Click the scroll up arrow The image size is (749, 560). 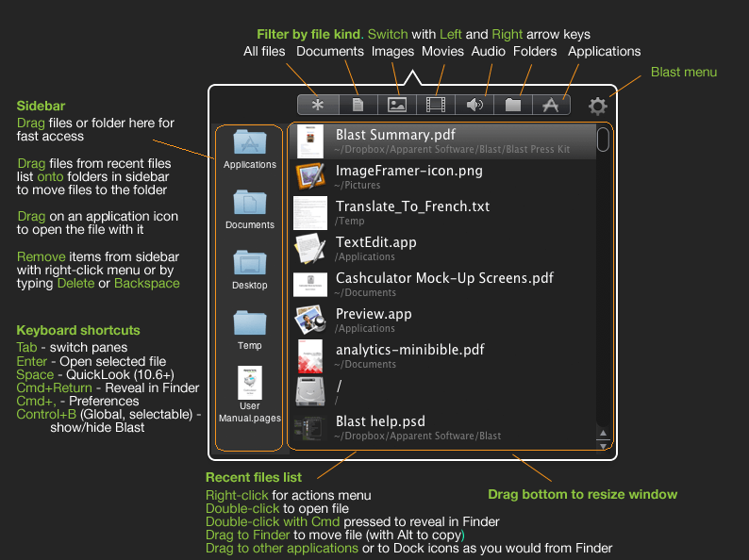click(x=604, y=434)
